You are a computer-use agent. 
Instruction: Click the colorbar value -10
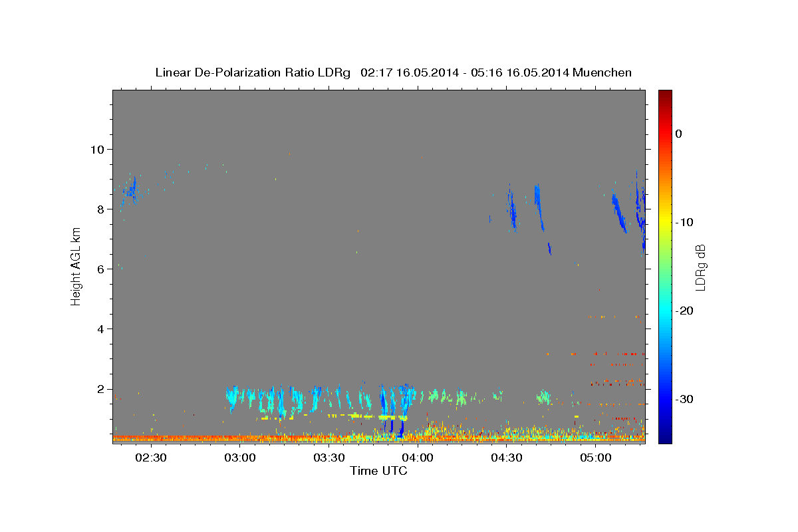[x=684, y=222]
